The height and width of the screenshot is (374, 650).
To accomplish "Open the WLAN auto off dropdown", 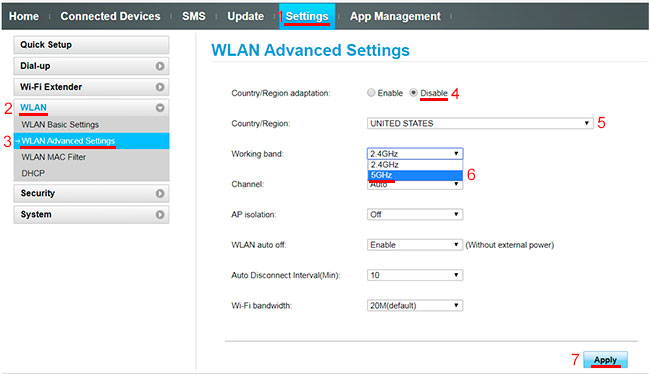I will click(415, 245).
